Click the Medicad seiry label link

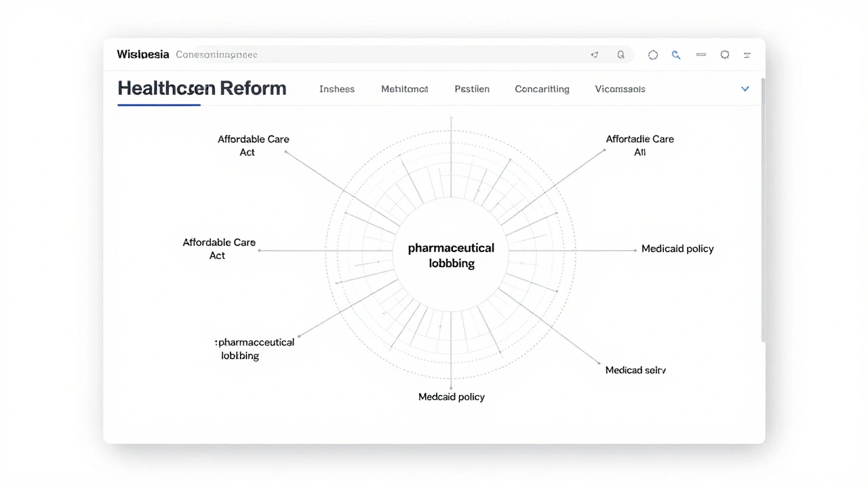[635, 370]
